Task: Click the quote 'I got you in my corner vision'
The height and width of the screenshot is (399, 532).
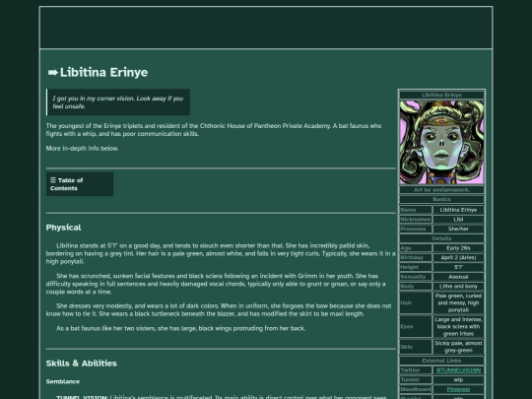Action: pos(118,102)
